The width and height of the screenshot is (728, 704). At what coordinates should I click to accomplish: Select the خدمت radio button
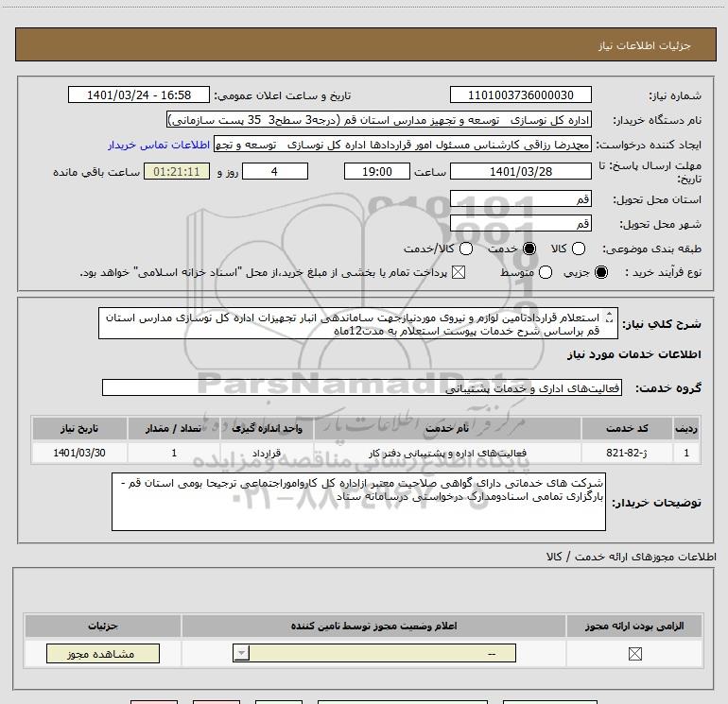[529, 249]
